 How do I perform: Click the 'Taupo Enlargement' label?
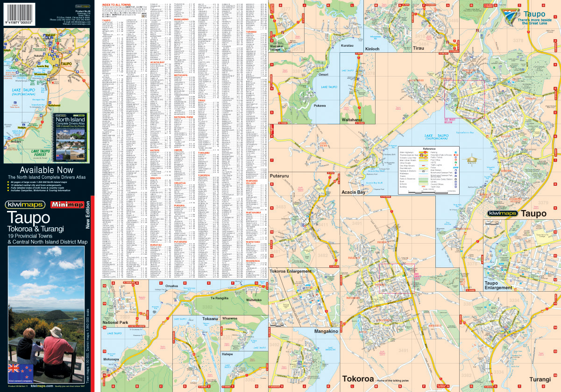(498, 285)
